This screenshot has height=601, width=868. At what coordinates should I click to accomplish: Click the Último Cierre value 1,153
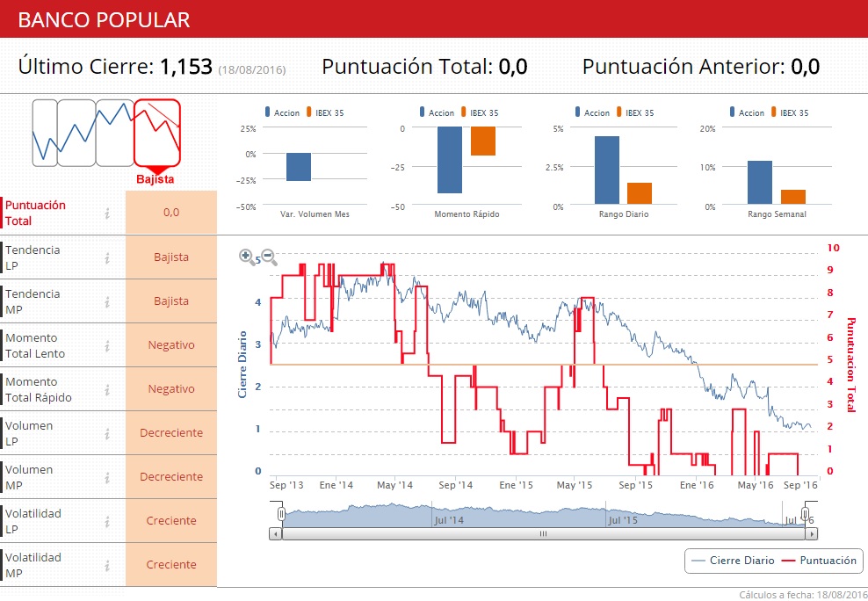click(186, 67)
